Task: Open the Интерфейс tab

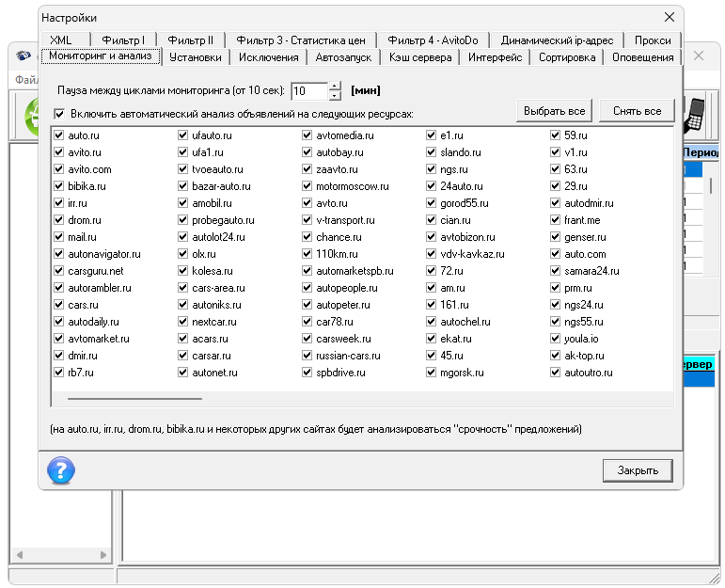Action: 496,57
